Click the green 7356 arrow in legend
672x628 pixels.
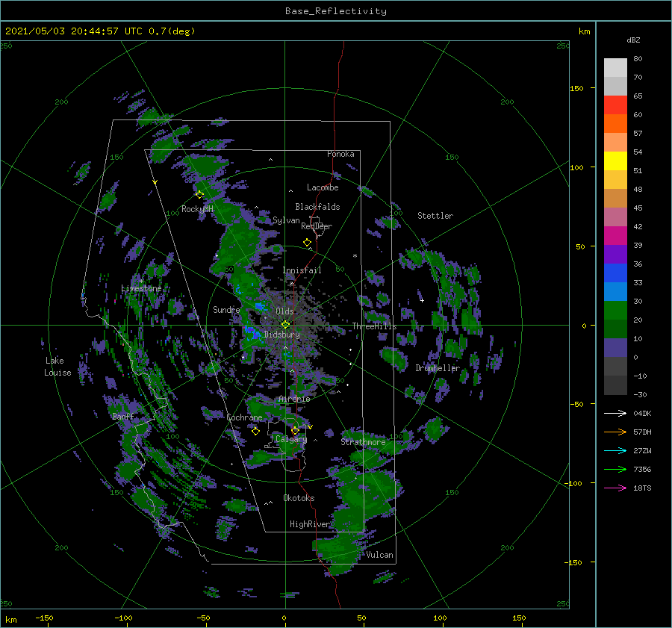coord(615,470)
